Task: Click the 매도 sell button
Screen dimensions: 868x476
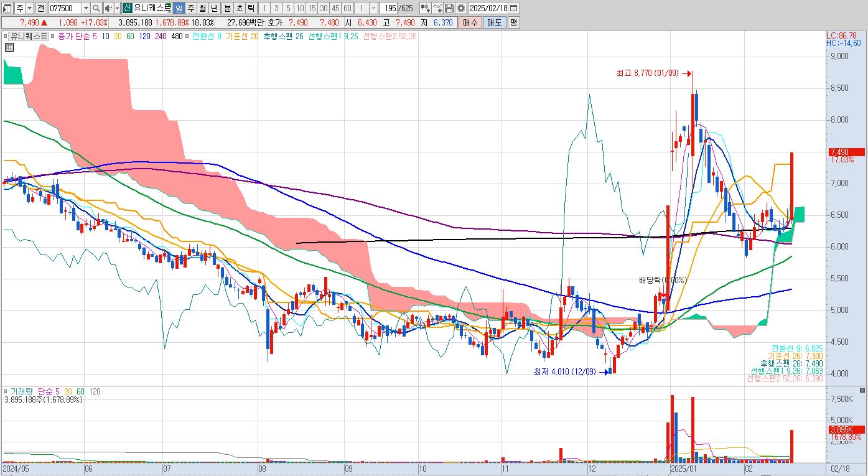Action: [494, 22]
